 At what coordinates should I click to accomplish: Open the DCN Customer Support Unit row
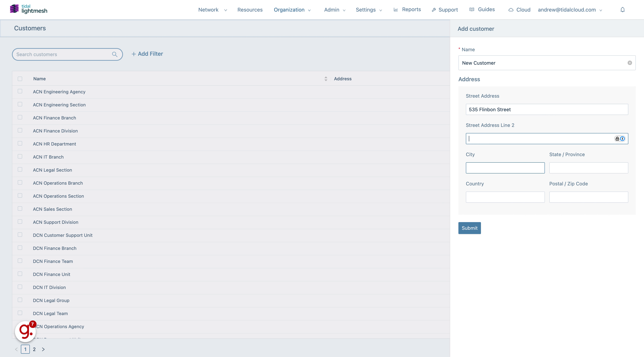coord(62,235)
